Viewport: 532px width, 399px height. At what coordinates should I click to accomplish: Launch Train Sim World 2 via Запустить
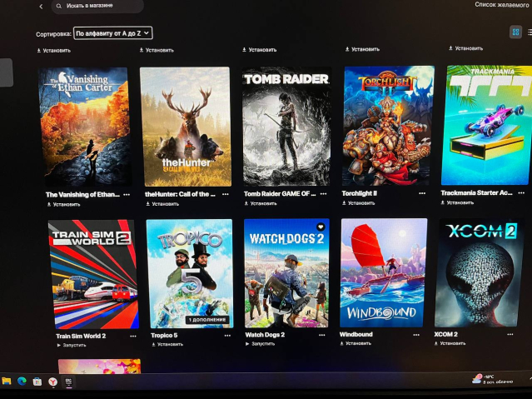coord(72,346)
